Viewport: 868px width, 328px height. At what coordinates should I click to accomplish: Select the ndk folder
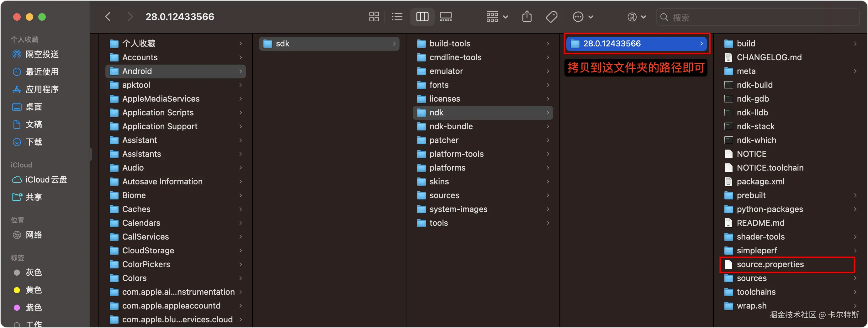point(483,113)
